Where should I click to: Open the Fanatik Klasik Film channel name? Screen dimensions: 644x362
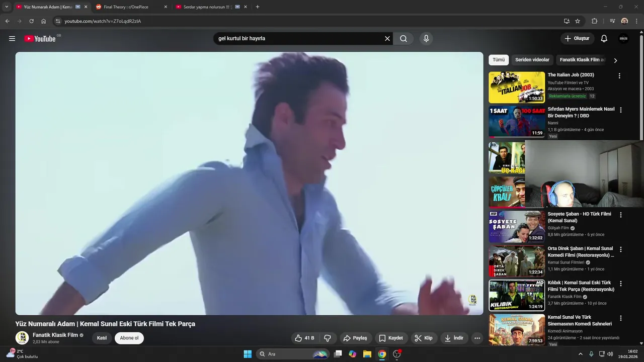(x=55, y=335)
